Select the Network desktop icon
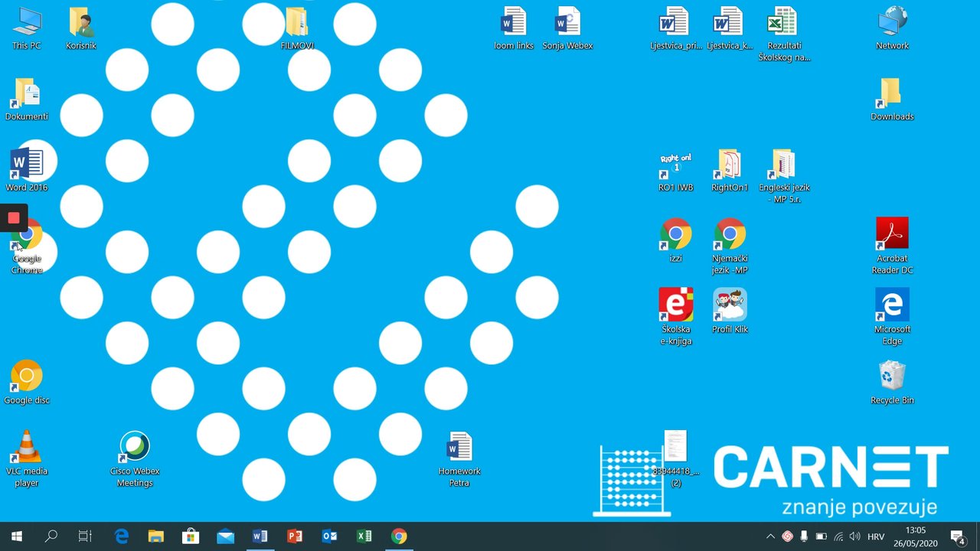Screen dimensions: 980x551 [892, 28]
